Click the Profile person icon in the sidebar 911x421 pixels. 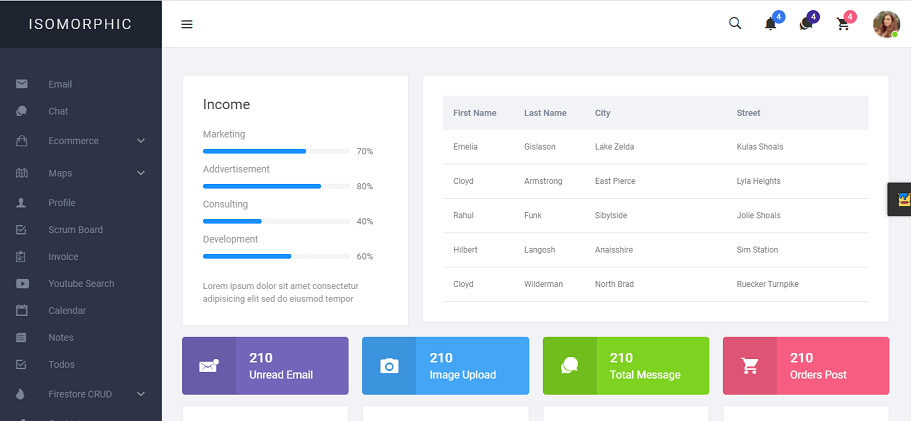point(21,203)
